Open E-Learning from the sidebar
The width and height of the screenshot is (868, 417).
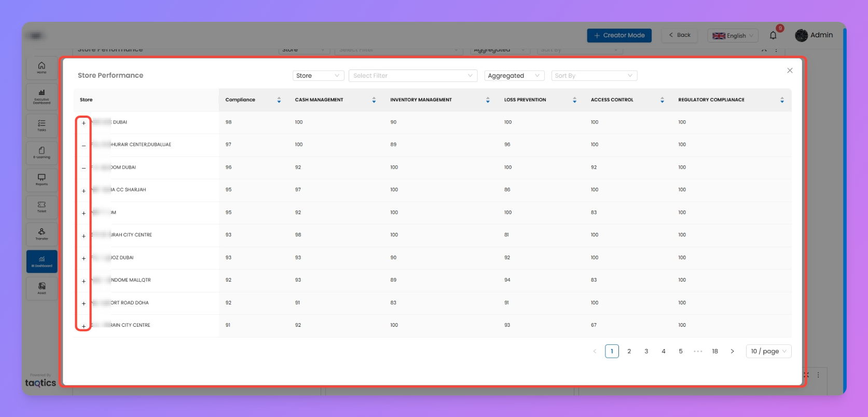pos(42,152)
